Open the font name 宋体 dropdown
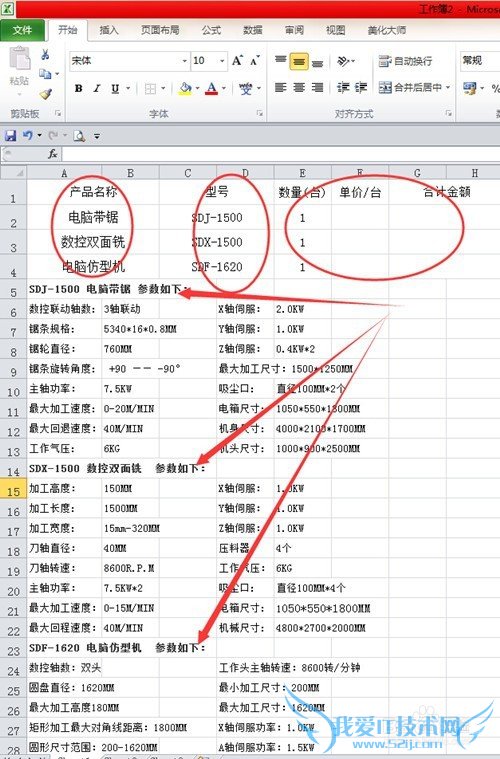This screenshot has width=500, height=759. pyautogui.click(x=184, y=61)
